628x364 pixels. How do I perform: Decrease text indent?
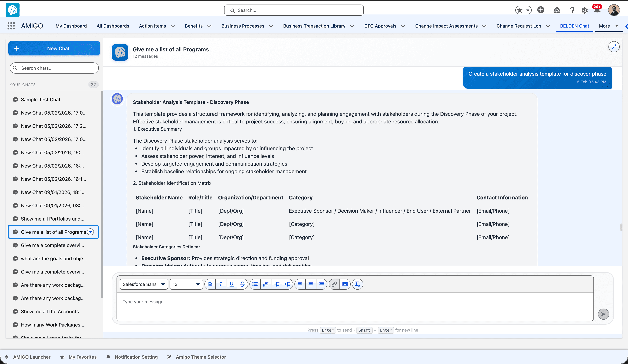287,284
